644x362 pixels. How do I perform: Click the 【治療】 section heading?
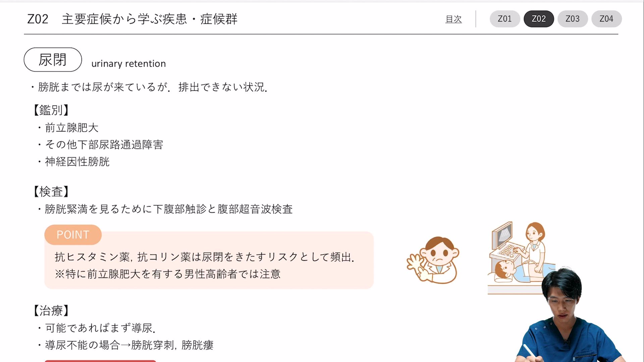pos(51,310)
